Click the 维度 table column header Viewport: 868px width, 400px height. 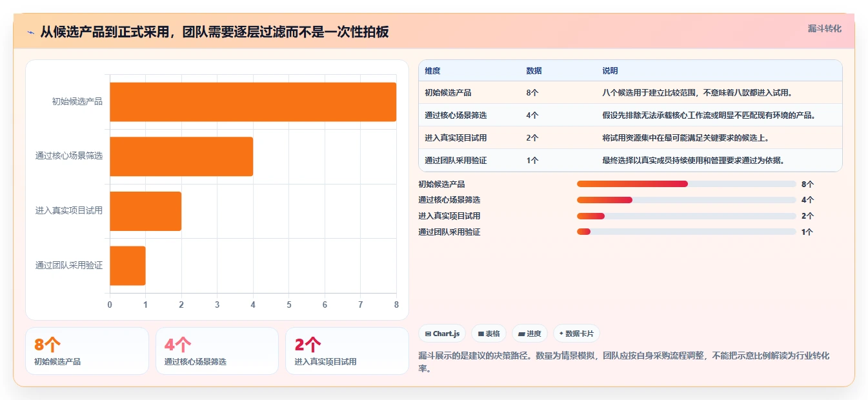click(x=432, y=71)
